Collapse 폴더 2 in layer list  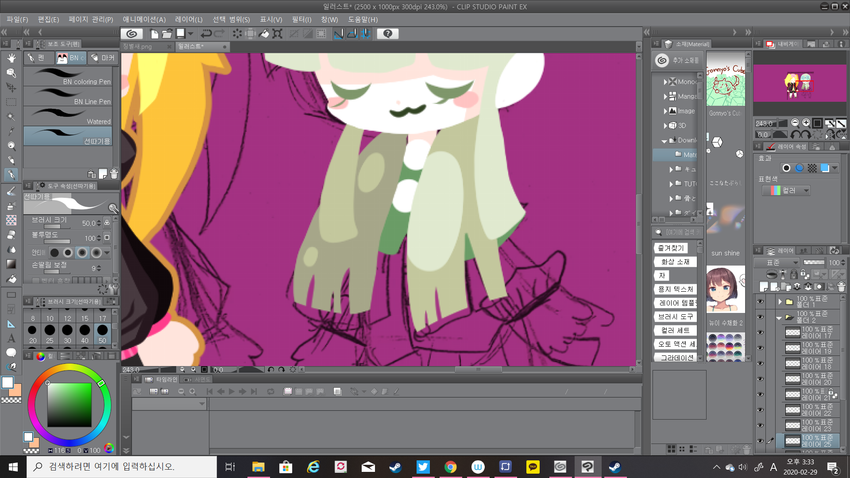[x=780, y=318]
